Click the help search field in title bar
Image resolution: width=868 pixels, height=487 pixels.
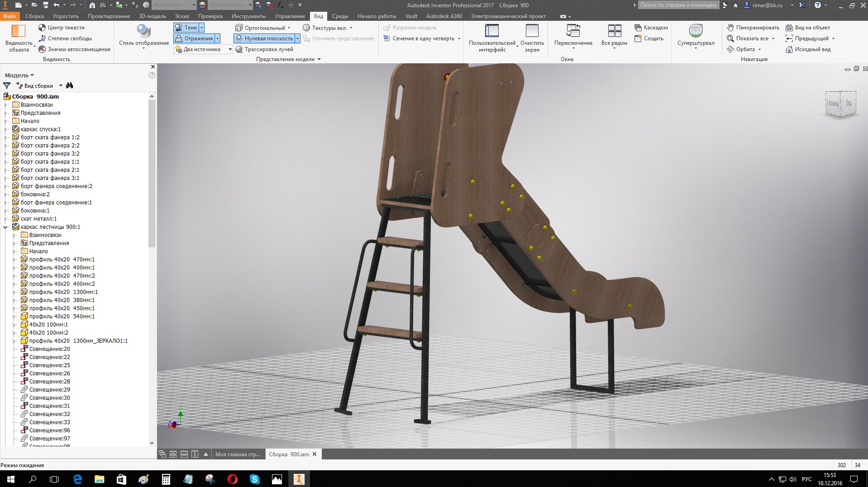[x=678, y=5]
